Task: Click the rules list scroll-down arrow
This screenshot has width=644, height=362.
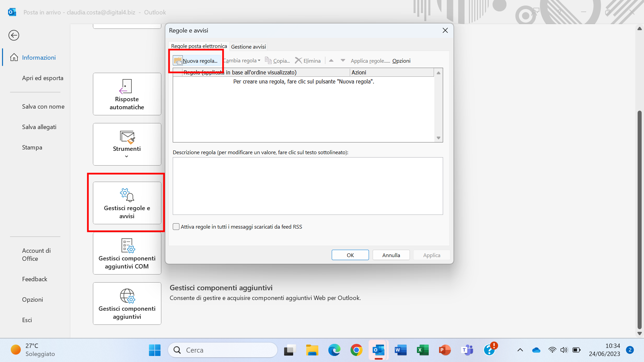Action: tap(438, 138)
